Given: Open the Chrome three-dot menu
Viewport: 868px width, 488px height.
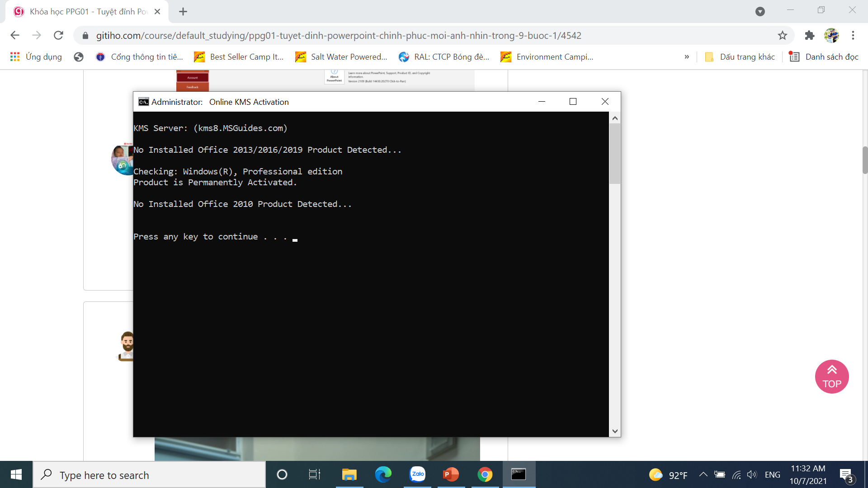Looking at the screenshot, I should (853, 35).
